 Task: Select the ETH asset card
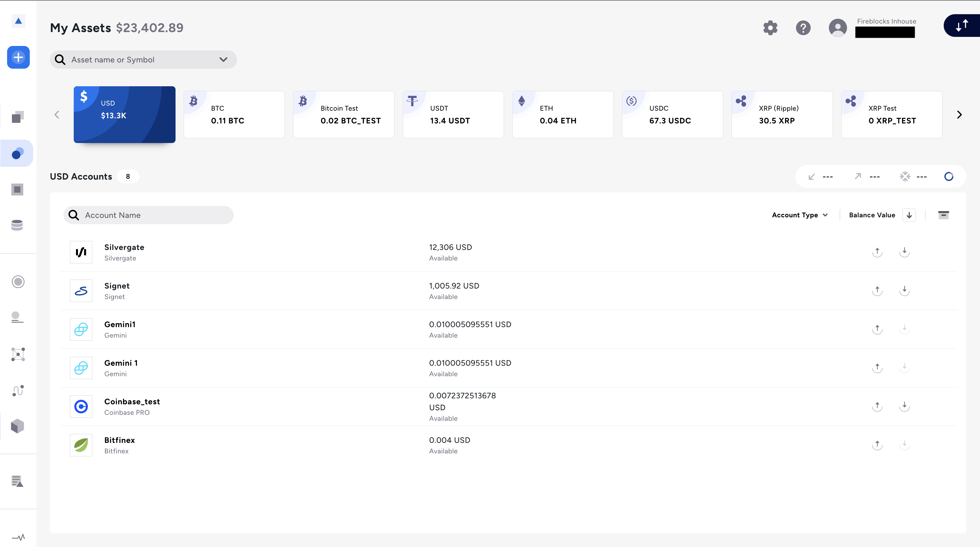(x=563, y=115)
